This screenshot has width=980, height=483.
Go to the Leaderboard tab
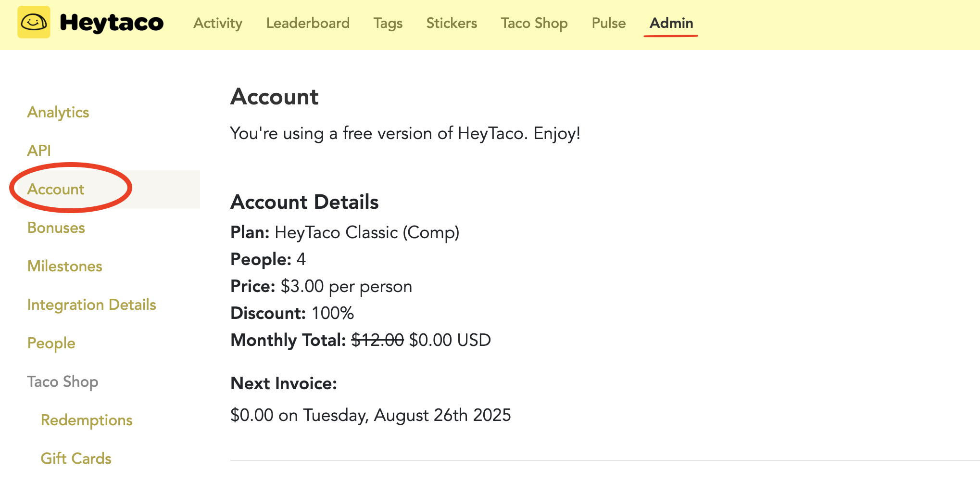308,23
